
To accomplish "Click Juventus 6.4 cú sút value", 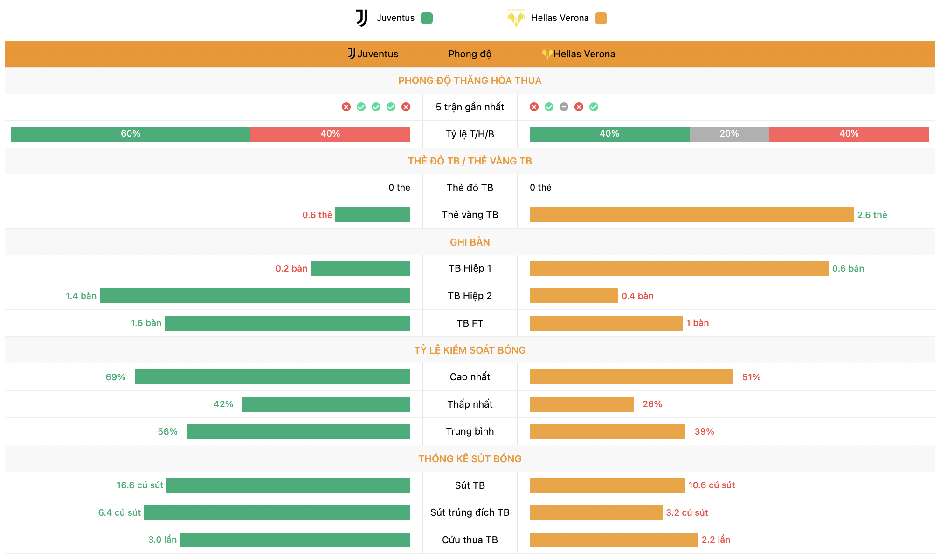I will (x=119, y=512).
